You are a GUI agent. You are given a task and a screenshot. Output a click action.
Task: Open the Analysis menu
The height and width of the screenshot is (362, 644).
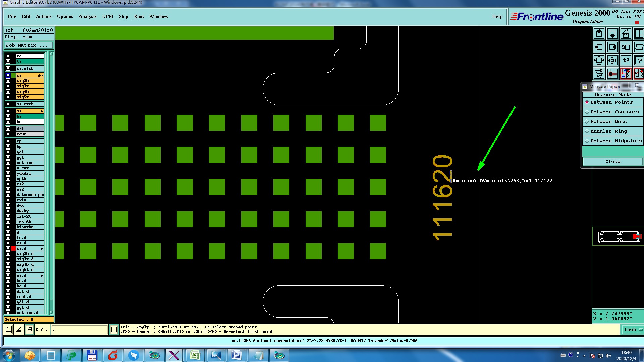[87, 17]
